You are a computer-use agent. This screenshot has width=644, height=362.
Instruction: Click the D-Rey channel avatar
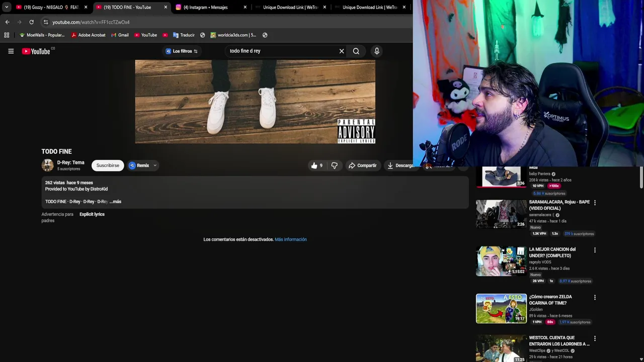47,165
